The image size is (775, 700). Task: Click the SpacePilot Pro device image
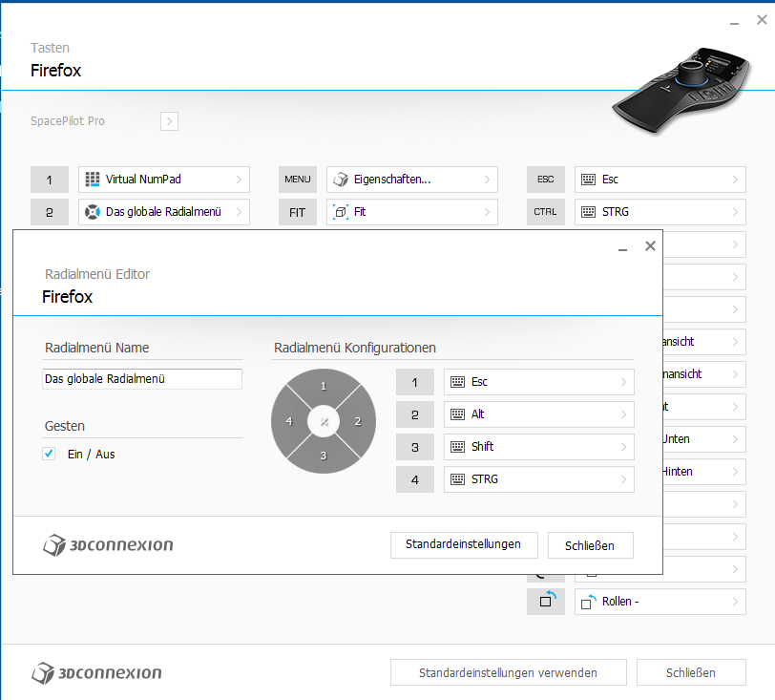click(681, 90)
